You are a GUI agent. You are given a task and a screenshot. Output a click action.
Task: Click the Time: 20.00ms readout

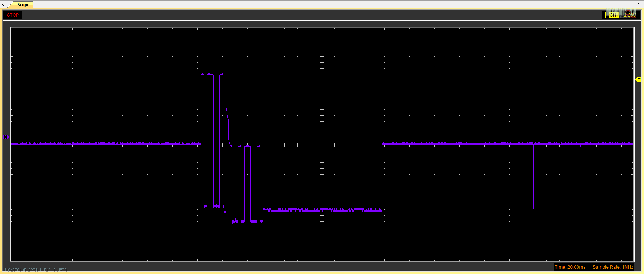click(570, 267)
